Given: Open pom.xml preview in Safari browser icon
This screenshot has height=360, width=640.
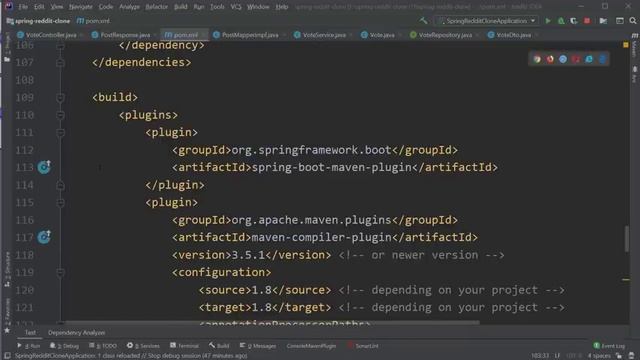Looking at the screenshot, I should coord(563,59).
